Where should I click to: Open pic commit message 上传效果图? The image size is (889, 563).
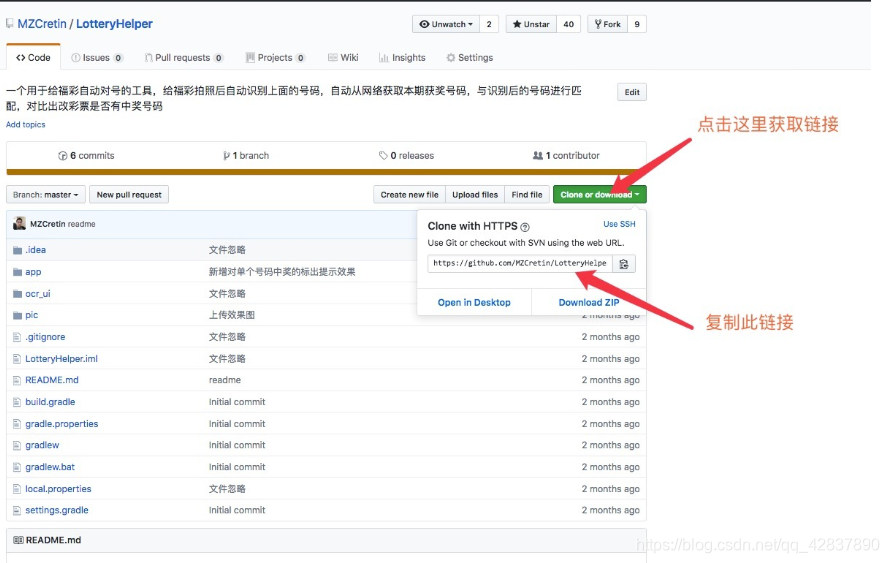(x=231, y=315)
